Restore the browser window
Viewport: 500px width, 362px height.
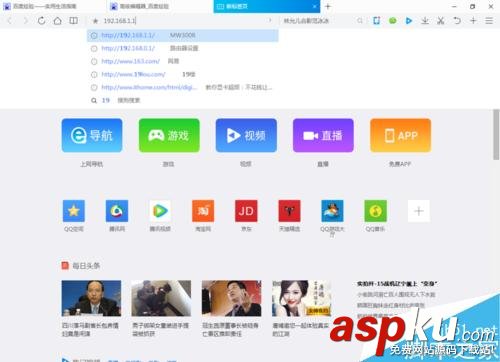472,6
